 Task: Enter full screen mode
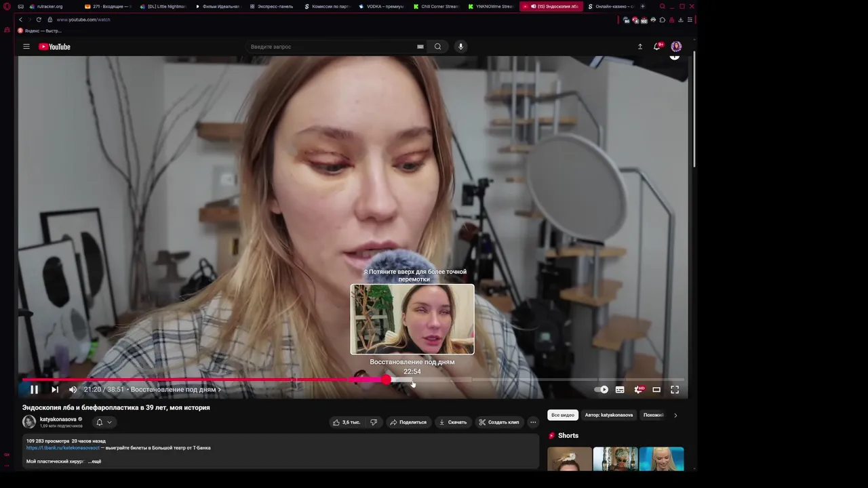[675, 390]
